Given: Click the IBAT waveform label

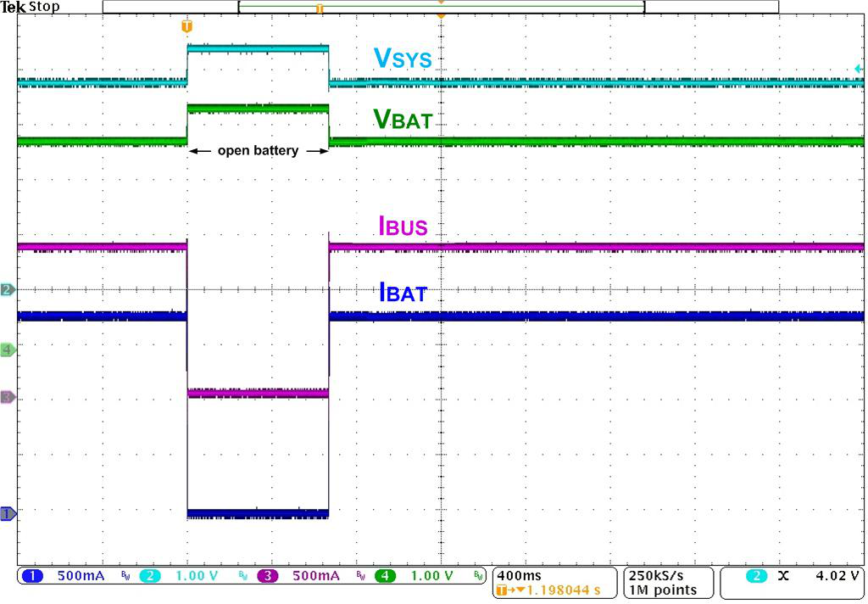Looking at the screenshot, I should 402,294.
